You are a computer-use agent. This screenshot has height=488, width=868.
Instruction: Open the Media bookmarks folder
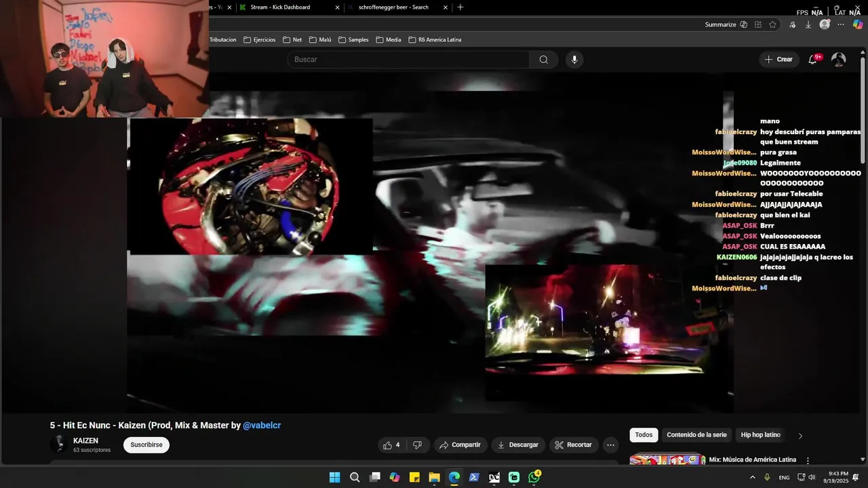[x=389, y=40]
